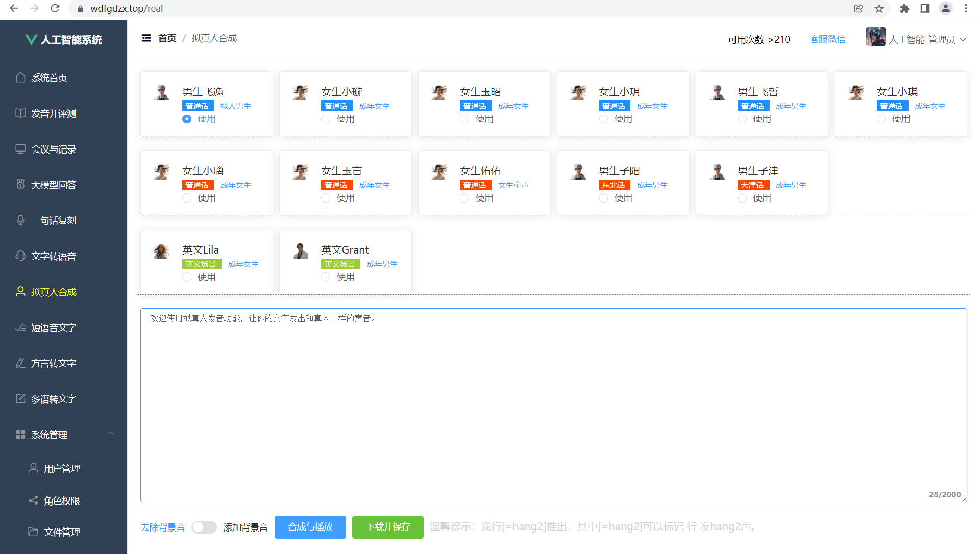Click the monitor icon for 会议与记录

click(20, 149)
